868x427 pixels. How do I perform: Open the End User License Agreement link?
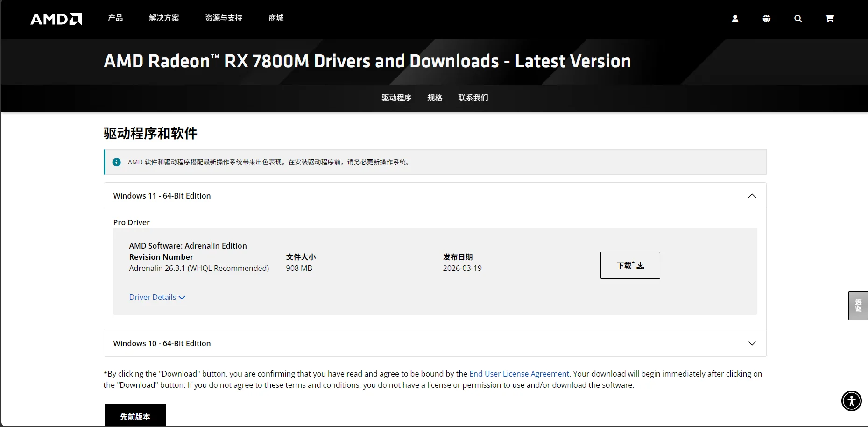tap(519, 374)
